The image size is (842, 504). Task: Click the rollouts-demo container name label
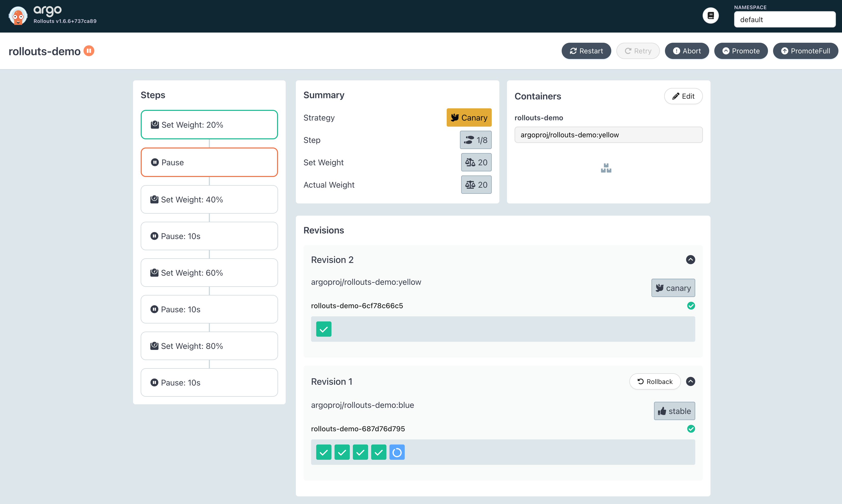539,118
